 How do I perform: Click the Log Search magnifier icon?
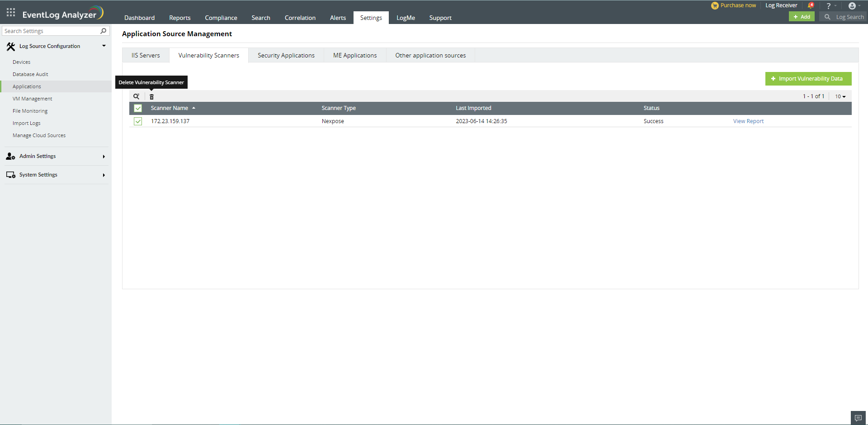(x=827, y=17)
